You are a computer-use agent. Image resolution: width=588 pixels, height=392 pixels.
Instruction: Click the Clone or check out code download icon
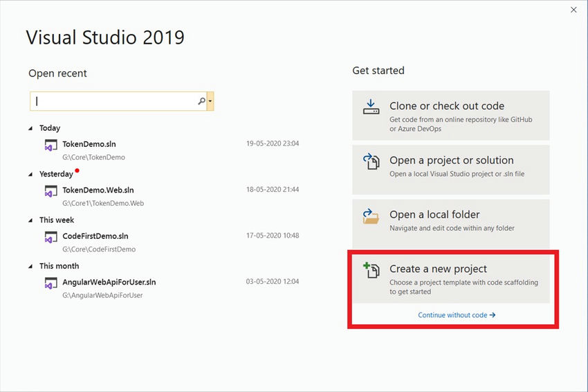pos(371,107)
